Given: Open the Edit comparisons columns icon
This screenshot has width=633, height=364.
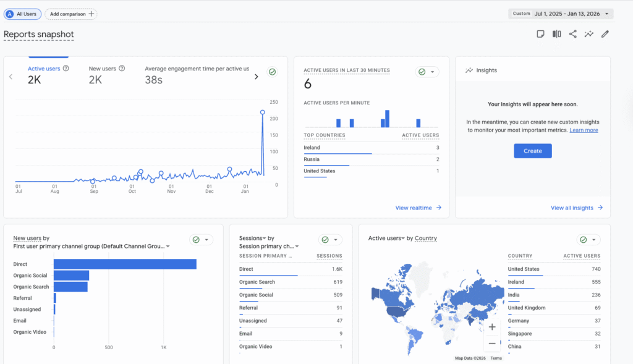Looking at the screenshot, I should (557, 34).
